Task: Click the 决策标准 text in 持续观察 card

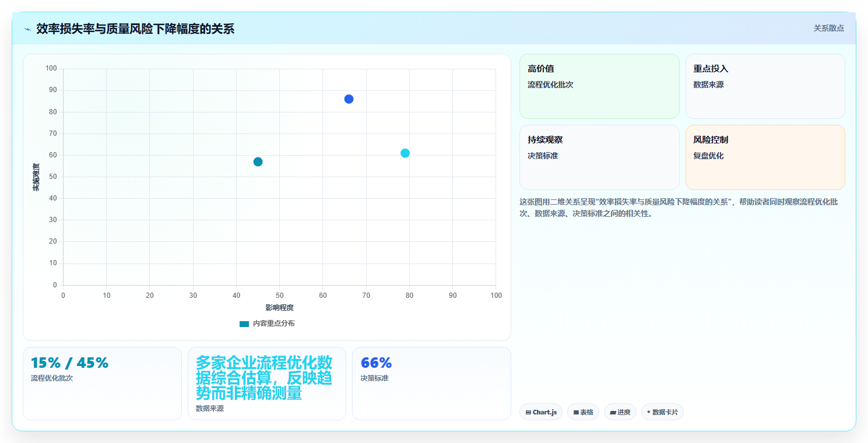Action: click(x=543, y=156)
